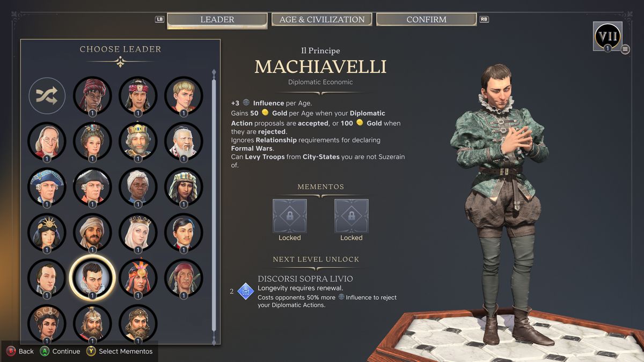Click the Back button
Screen dimensions: 644x362
20,351
